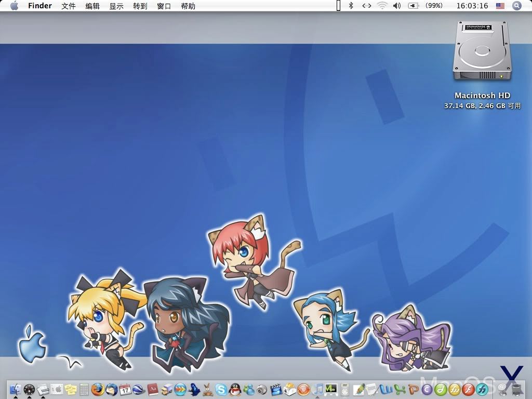Launch the red Flash icon
Viewport: 532px width, 399px height.
click(468, 389)
